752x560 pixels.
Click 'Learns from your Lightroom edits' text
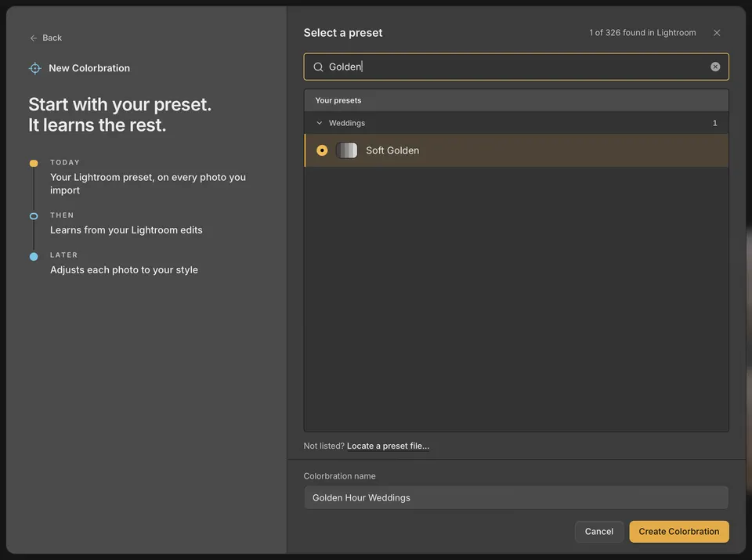tap(126, 230)
